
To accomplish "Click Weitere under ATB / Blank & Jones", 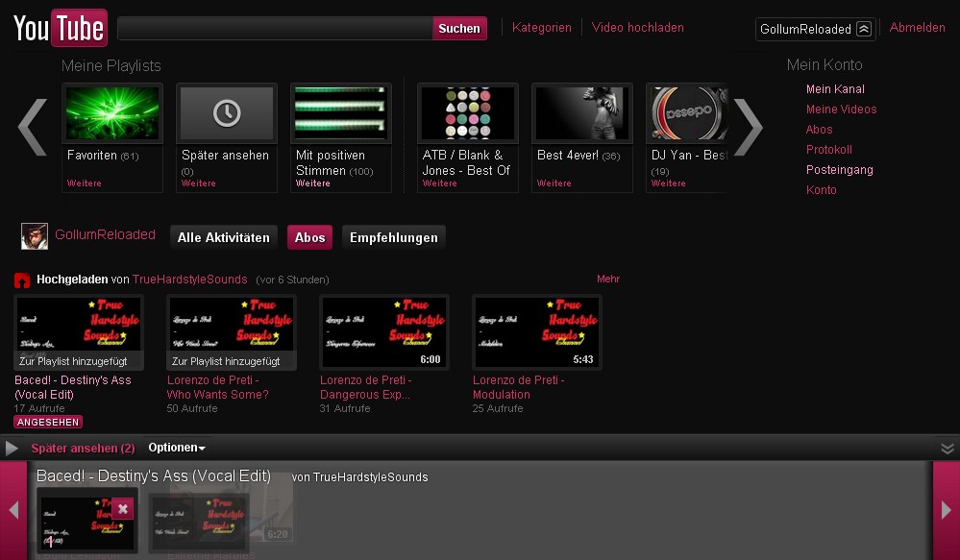I will pyautogui.click(x=439, y=183).
